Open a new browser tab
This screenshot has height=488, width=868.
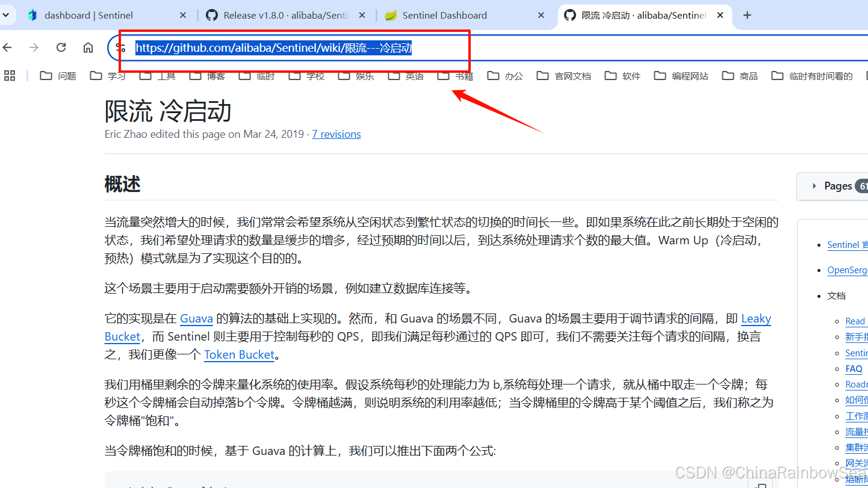[748, 15]
